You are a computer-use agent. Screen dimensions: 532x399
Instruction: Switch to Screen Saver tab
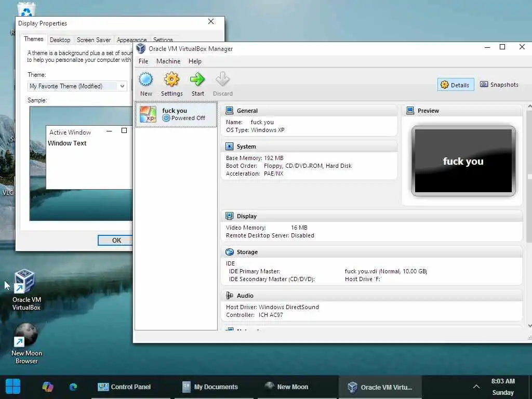click(94, 40)
